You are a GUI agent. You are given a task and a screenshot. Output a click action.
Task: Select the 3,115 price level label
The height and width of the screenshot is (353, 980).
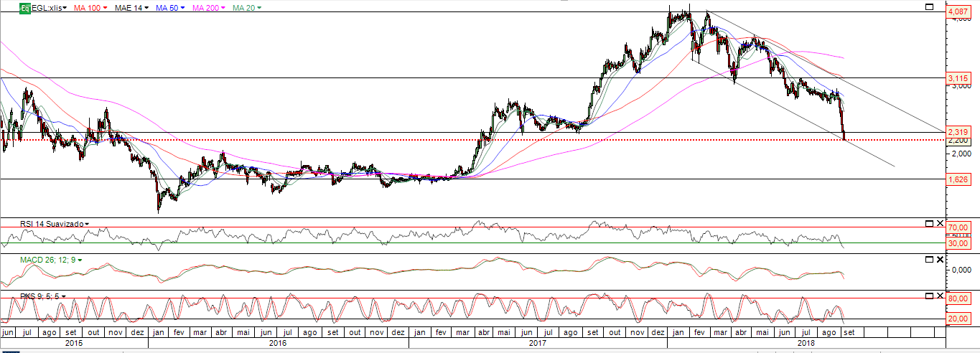click(x=958, y=78)
